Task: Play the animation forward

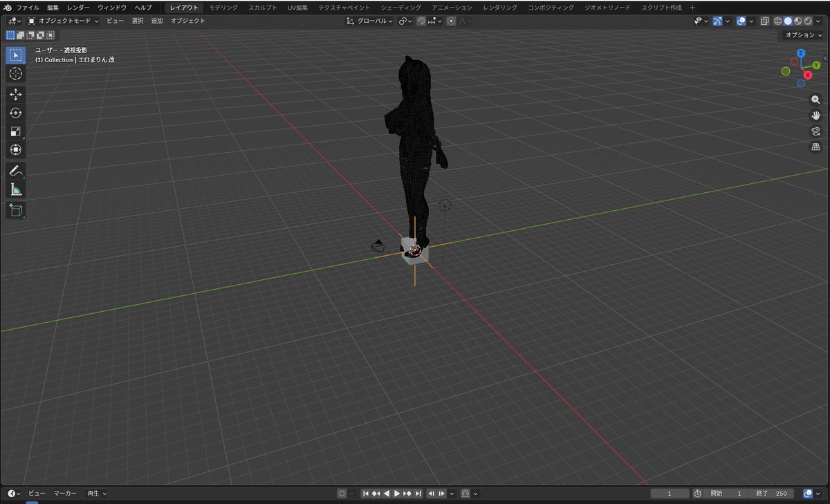Action: (x=397, y=494)
